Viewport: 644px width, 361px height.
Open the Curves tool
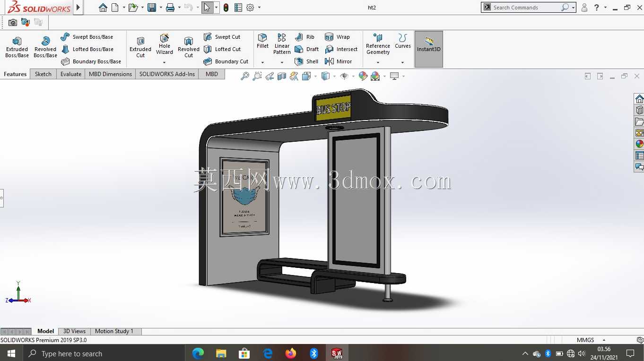[x=403, y=42]
